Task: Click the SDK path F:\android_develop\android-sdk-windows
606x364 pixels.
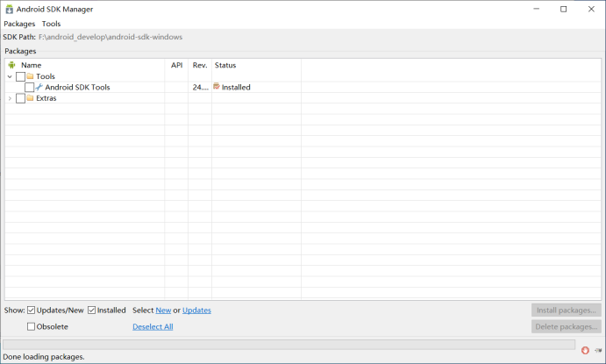Action: coord(111,37)
